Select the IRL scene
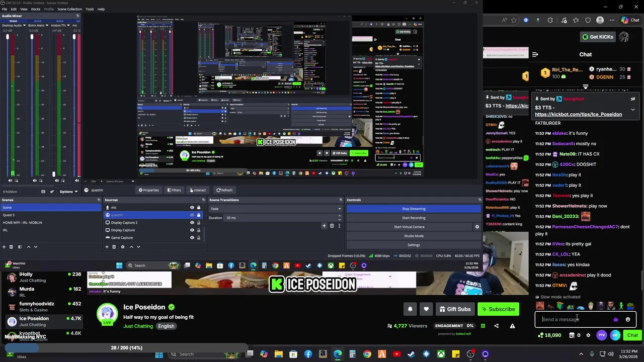The image size is (644, 362). [x=50, y=230]
